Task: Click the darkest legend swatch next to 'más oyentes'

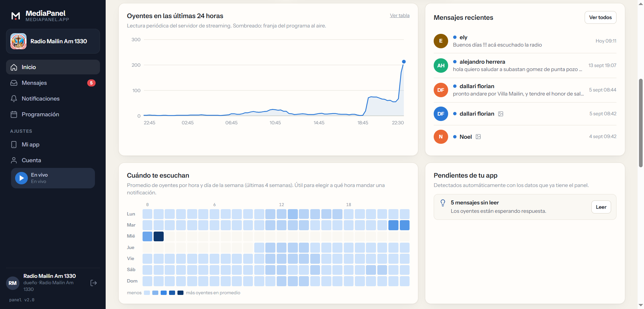Action: click(180, 293)
